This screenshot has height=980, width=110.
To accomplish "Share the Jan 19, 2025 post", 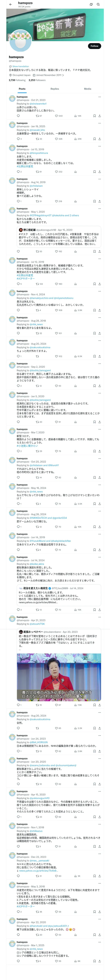I will click(99, 139).
